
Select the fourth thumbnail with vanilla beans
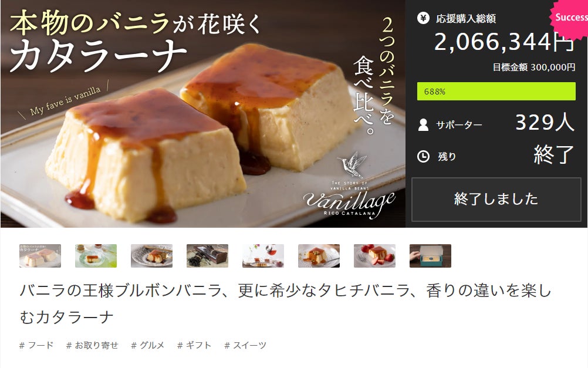[x=207, y=256]
